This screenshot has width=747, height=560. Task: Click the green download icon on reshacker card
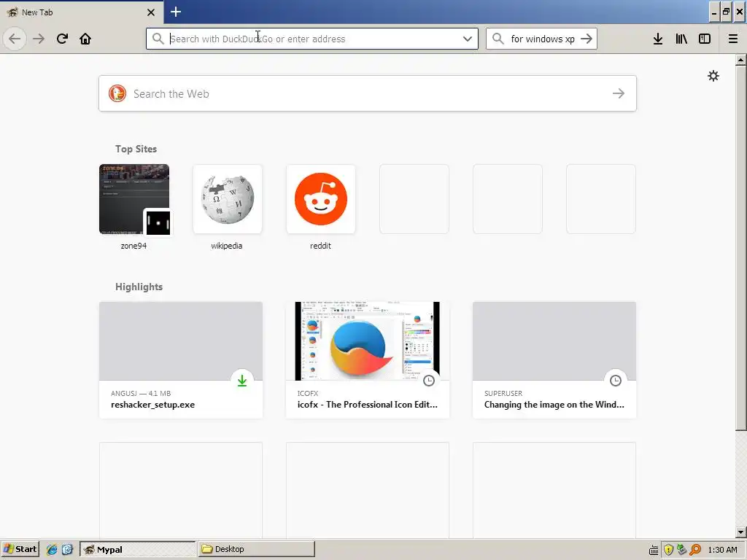point(242,381)
